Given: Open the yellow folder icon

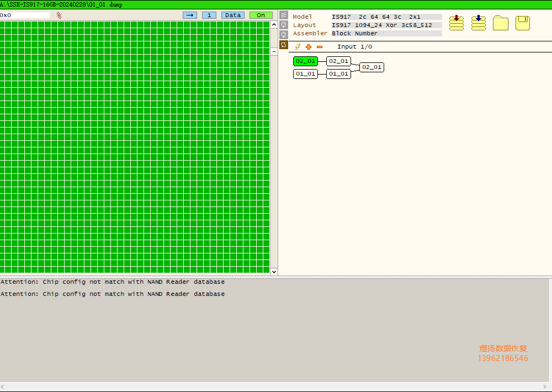Looking at the screenshot, I should 500,23.
